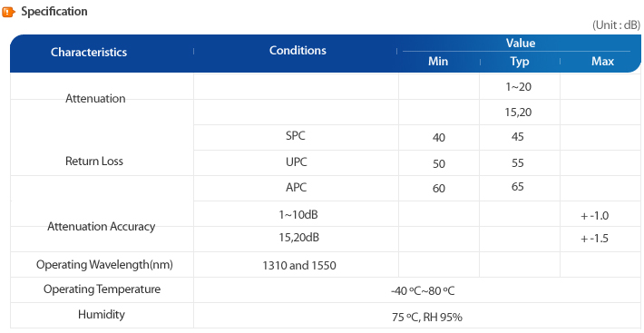Image resolution: width=644 pixels, height=333 pixels.
Task: Select the SPC condition cell
Action: [296, 136]
